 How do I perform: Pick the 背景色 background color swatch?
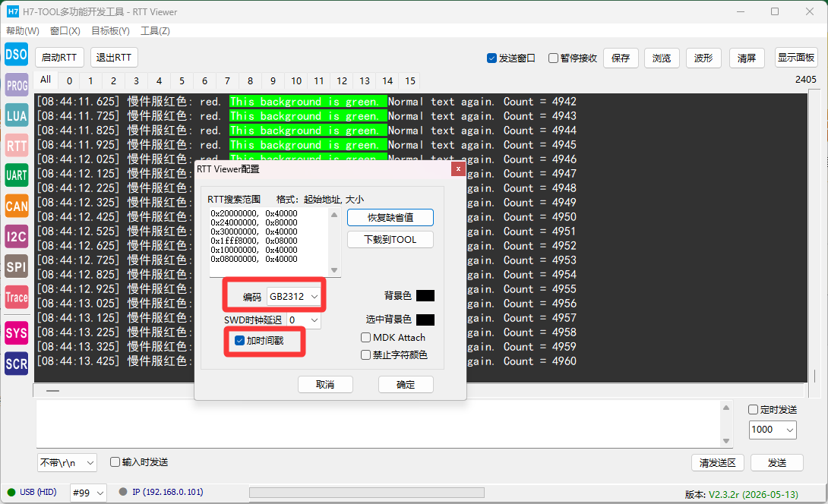[425, 295]
